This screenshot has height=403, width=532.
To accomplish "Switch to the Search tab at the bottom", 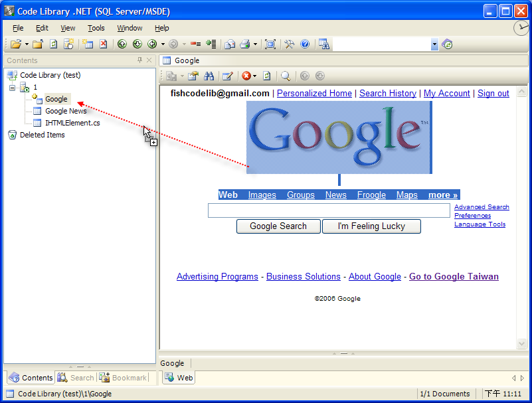I will pyautogui.click(x=76, y=378).
